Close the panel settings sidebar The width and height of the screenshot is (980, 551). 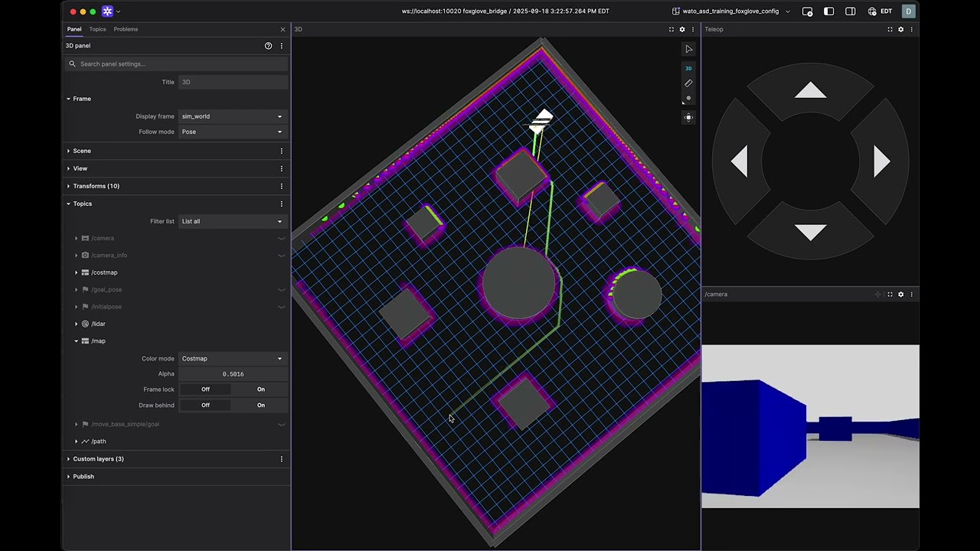click(x=283, y=29)
